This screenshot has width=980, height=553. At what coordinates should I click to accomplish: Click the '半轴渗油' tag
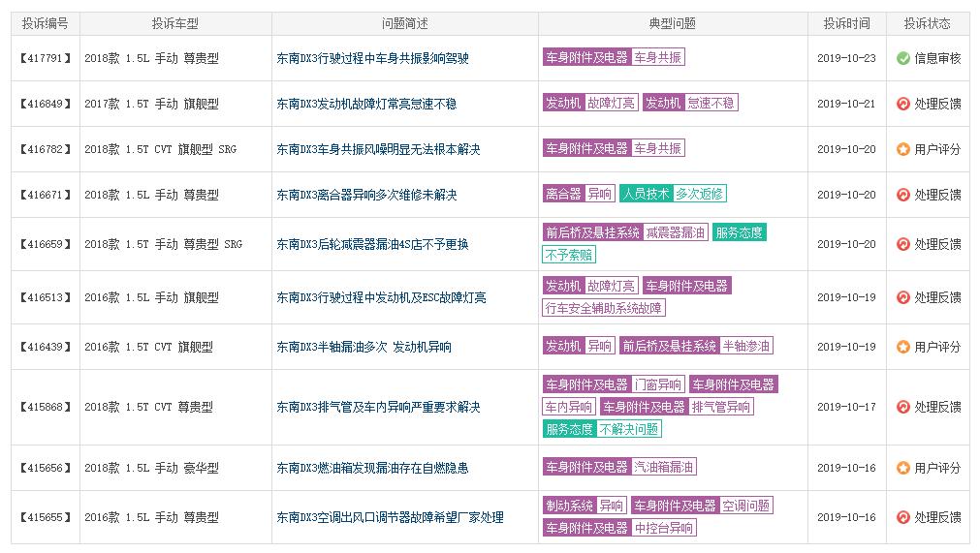click(x=746, y=346)
